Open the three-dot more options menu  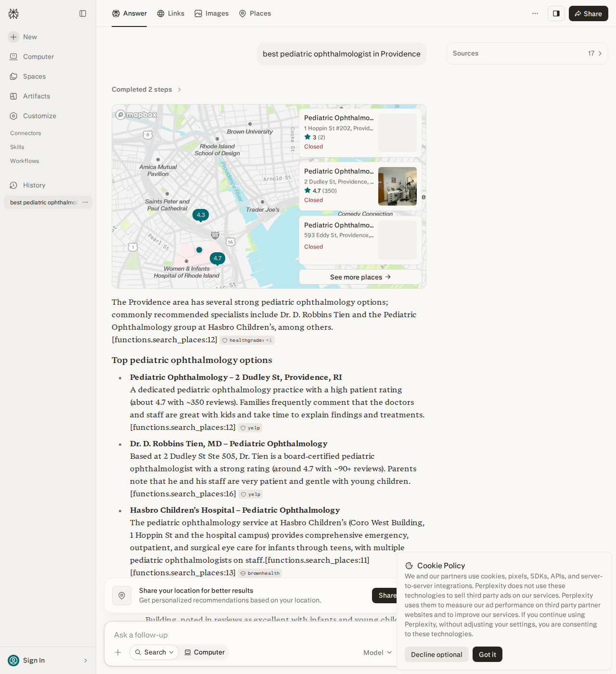tap(535, 13)
